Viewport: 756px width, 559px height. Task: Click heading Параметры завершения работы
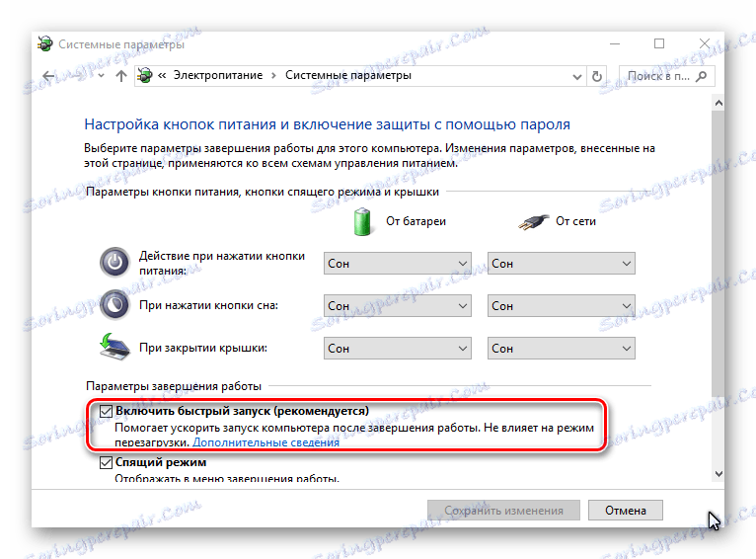point(174,386)
